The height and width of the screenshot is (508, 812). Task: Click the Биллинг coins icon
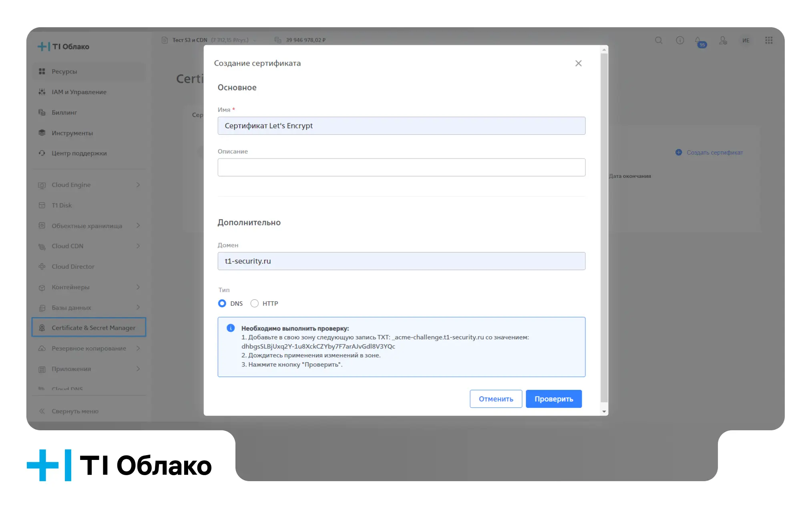[42, 112]
